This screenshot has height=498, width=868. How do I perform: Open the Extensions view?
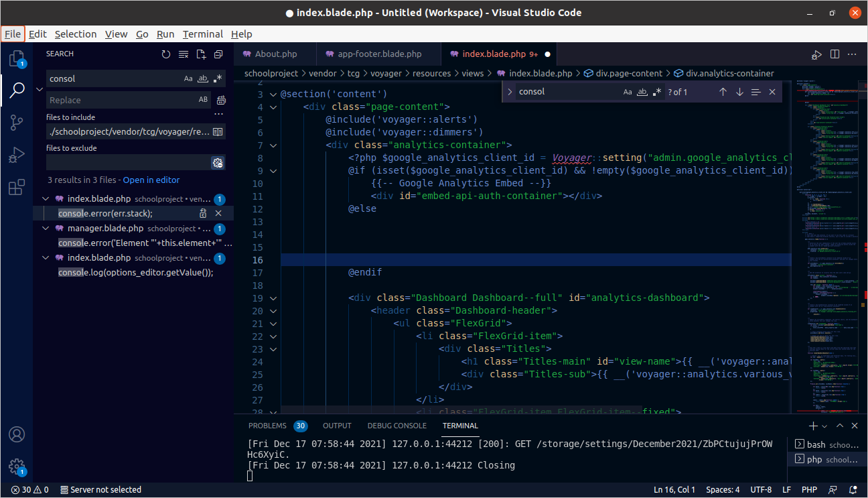(x=17, y=187)
